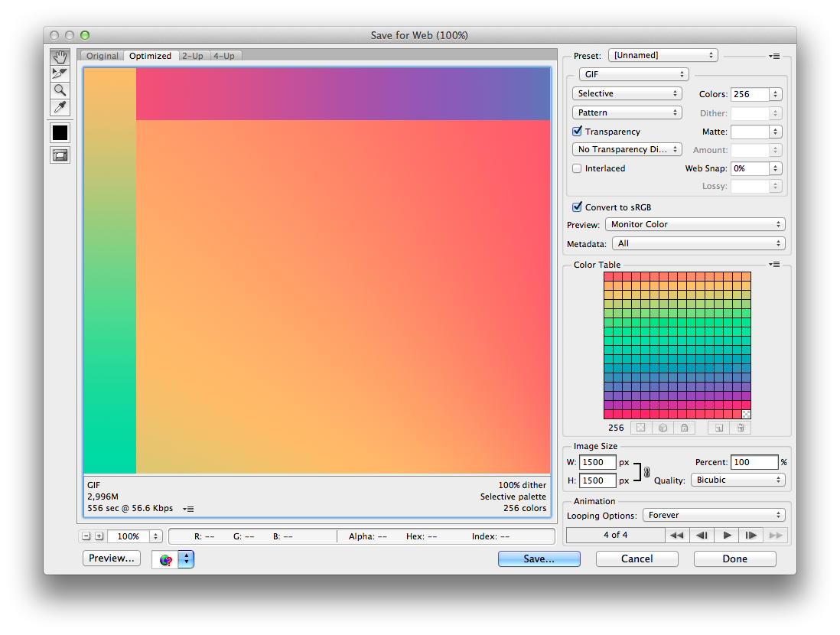
Task: Click the Done button
Action: (x=735, y=559)
